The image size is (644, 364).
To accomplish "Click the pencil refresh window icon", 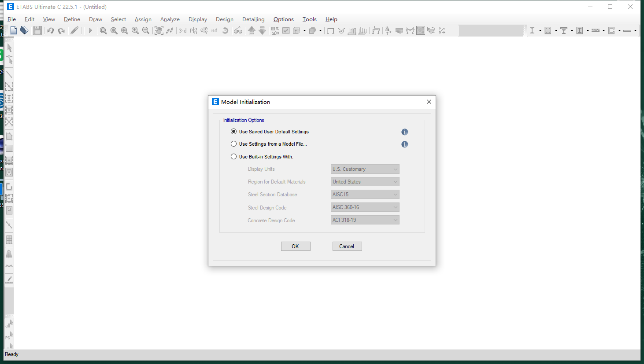I will pyautogui.click(x=75, y=30).
